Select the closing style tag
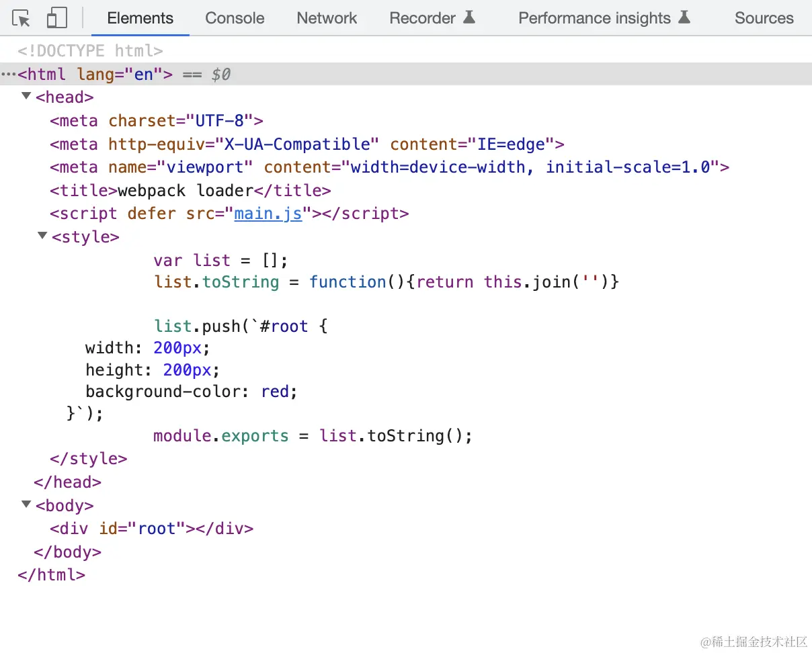 [x=89, y=459]
